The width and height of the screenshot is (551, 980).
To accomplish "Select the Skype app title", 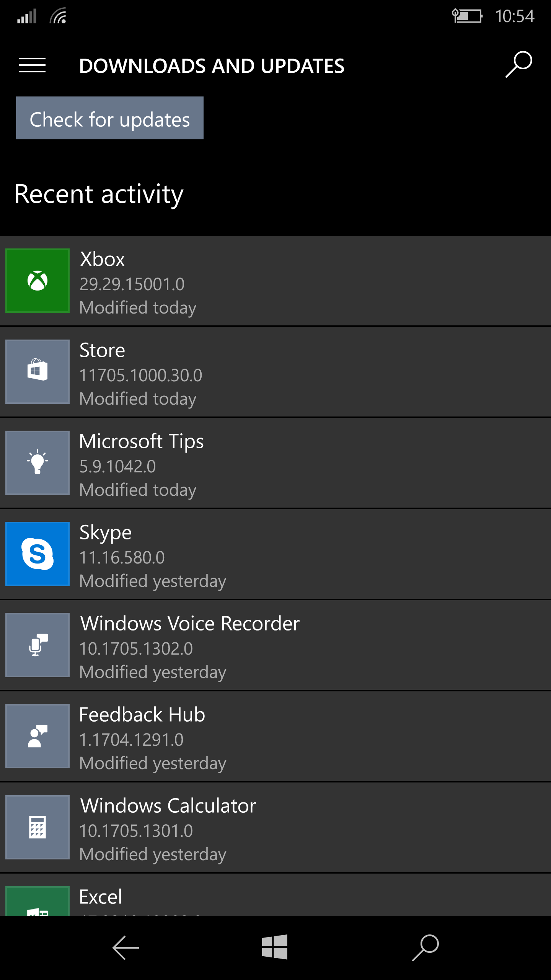I will 106,533.
